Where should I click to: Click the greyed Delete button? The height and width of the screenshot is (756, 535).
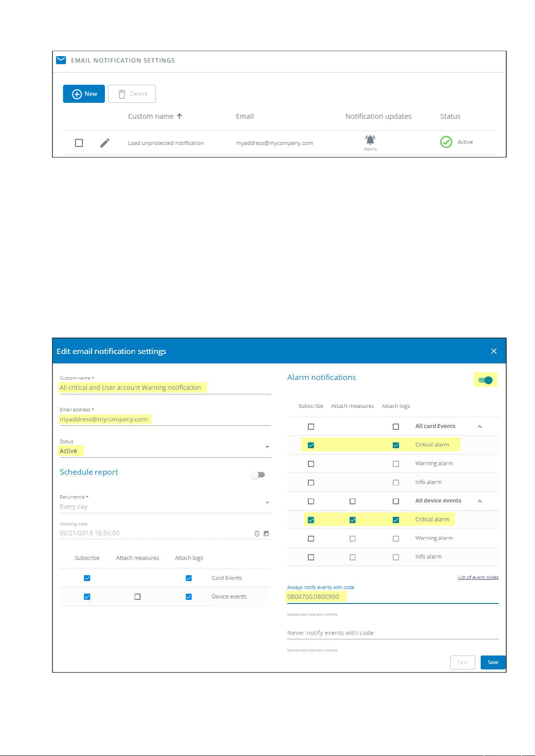click(132, 94)
